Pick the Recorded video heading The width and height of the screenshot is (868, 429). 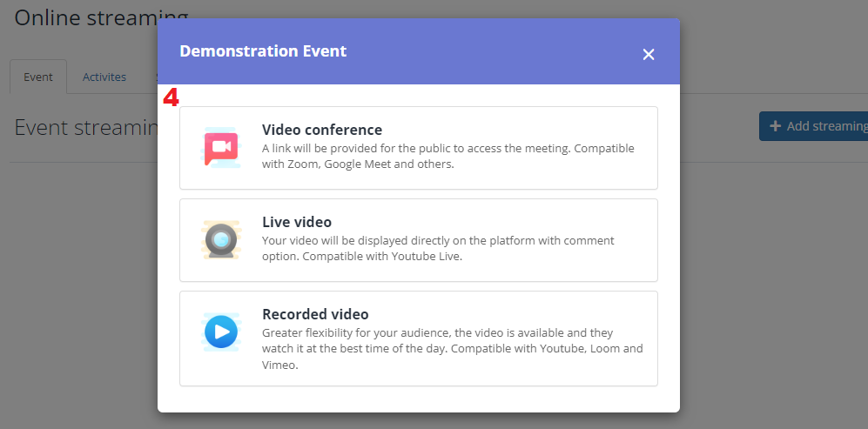[x=315, y=314]
